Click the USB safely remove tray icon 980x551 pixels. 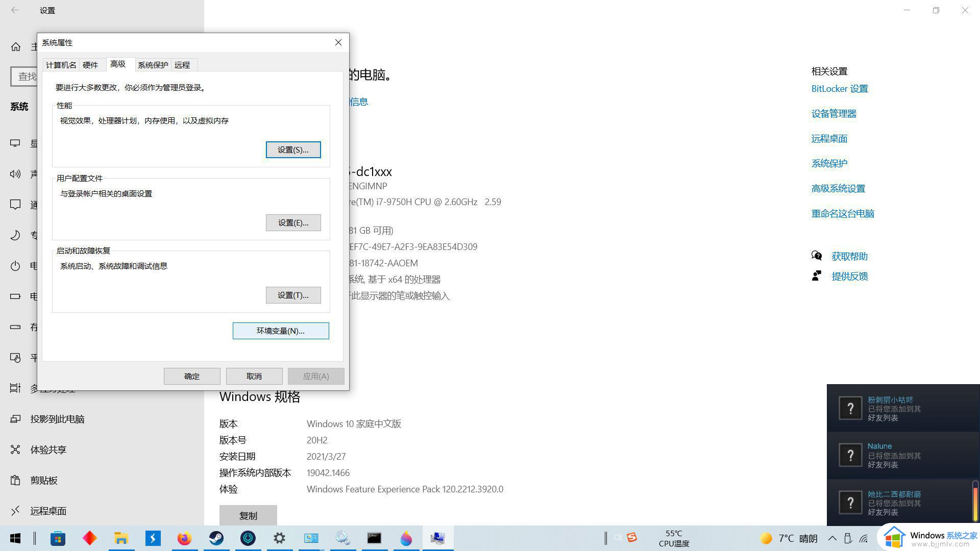click(848, 539)
